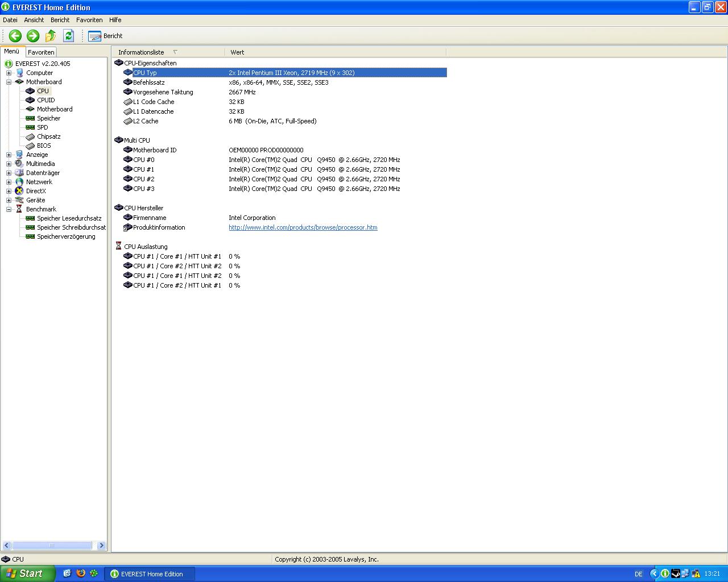
Task: Click sidebar scrollbar left arrow
Action: (6, 546)
